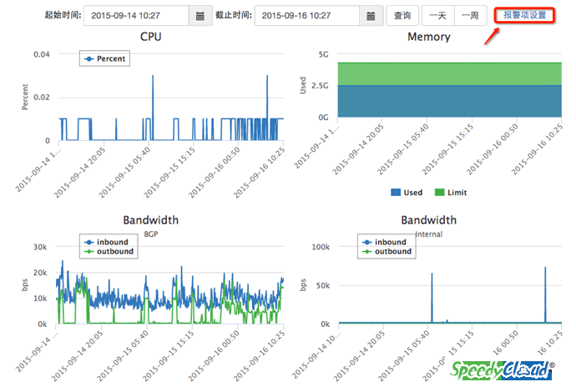Open 报警项设置 alarm settings link
Viewport: 576px width, 392px height.
point(524,15)
